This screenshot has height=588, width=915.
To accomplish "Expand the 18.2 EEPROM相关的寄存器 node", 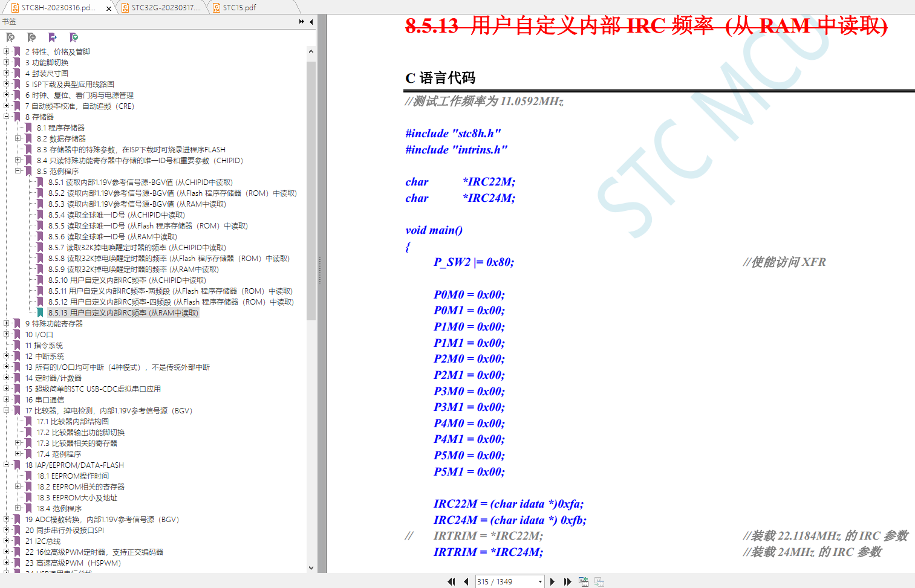I will [x=18, y=486].
